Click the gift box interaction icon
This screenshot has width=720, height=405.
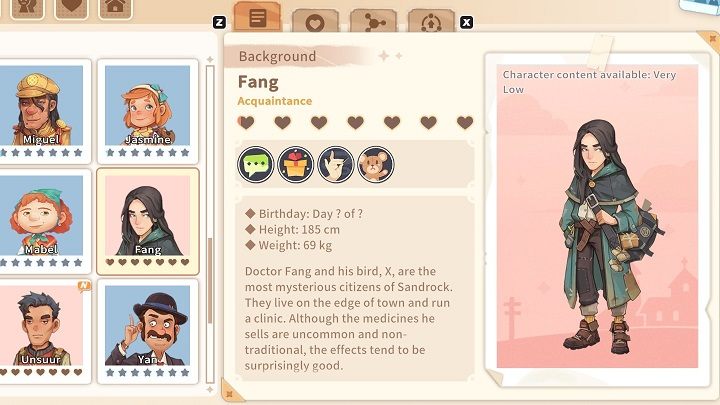pyautogui.click(x=296, y=164)
